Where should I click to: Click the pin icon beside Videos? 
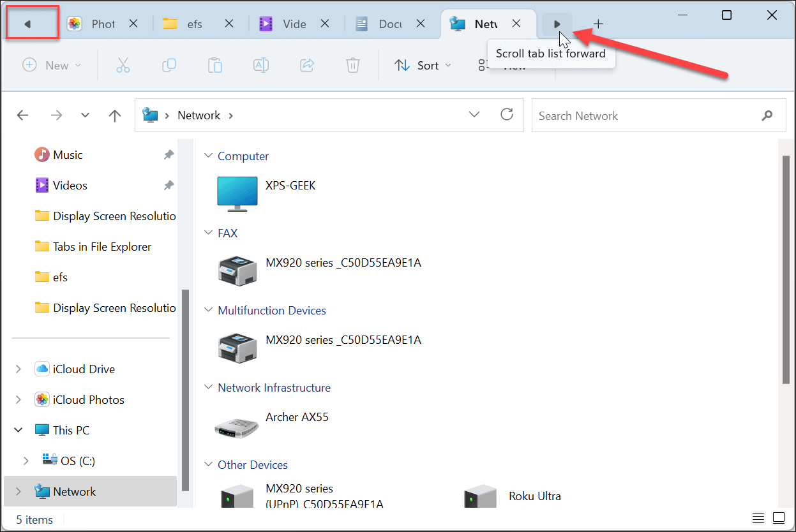coord(169,186)
